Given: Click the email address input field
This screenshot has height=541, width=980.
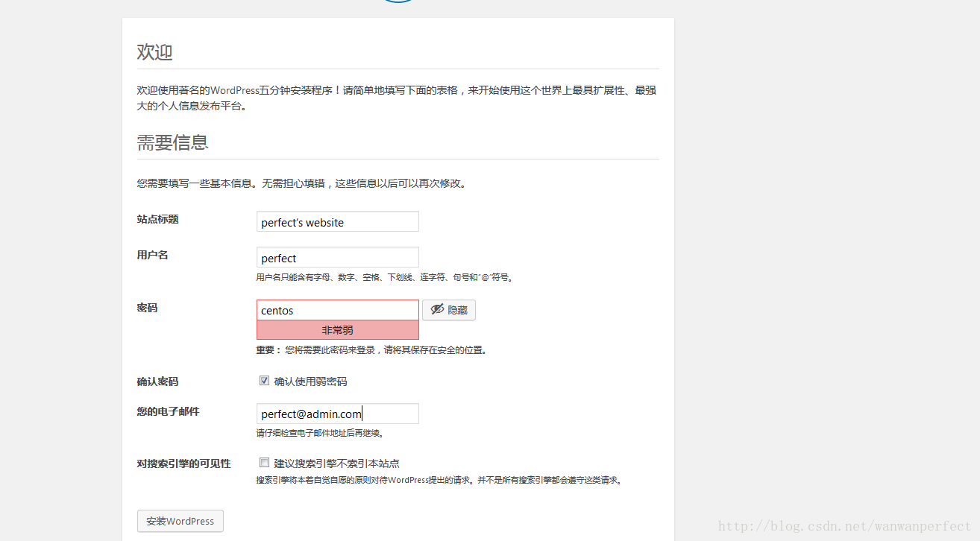Looking at the screenshot, I should tap(337, 414).
